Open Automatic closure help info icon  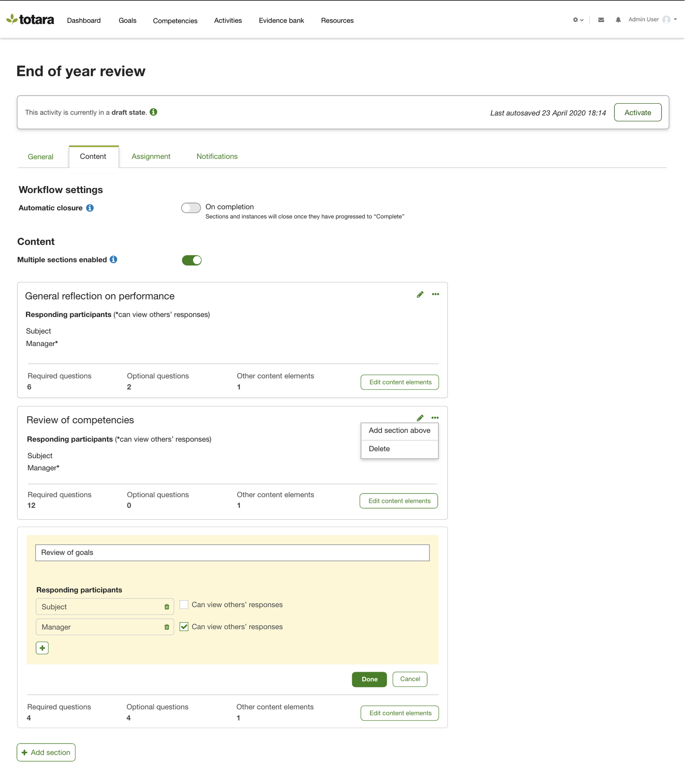tap(90, 208)
